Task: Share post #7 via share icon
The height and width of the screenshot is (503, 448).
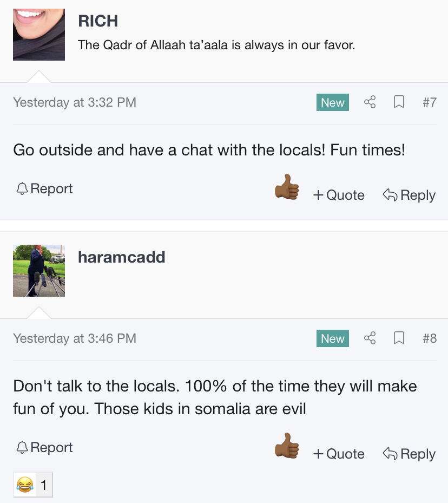Action: pyautogui.click(x=370, y=102)
